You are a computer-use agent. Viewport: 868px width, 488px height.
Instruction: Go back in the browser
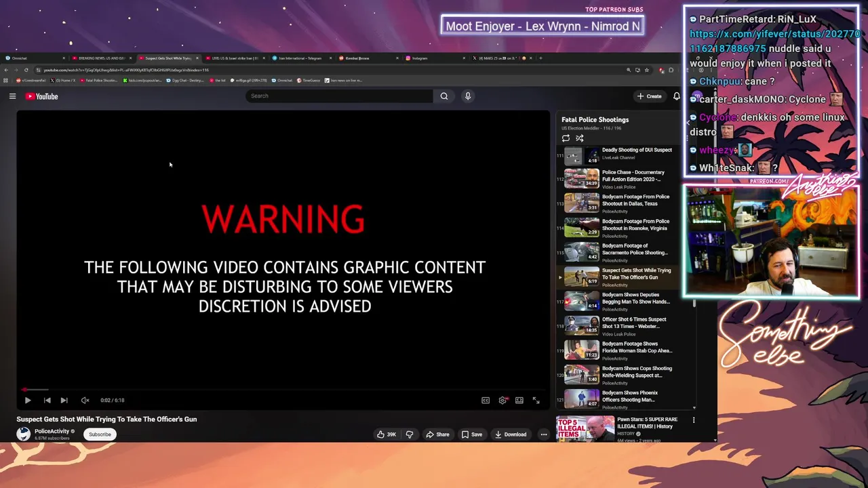pos(6,70)
